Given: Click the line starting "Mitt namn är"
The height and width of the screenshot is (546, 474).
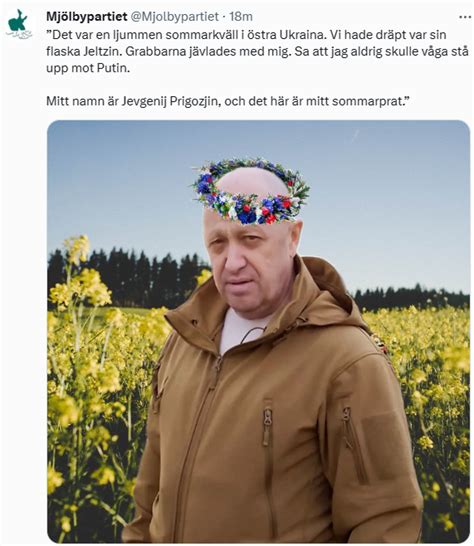Looking at the screenshot, I should [228, 101].
